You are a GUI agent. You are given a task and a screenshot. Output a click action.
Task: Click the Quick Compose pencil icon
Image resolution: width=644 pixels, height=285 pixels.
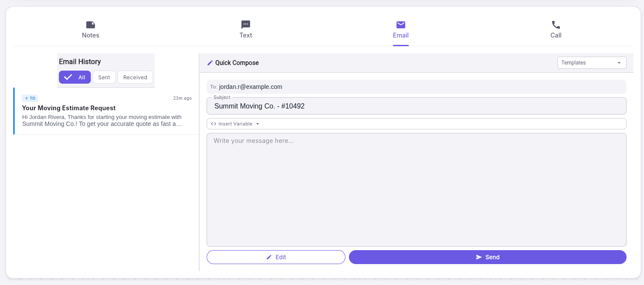point(210,63)
